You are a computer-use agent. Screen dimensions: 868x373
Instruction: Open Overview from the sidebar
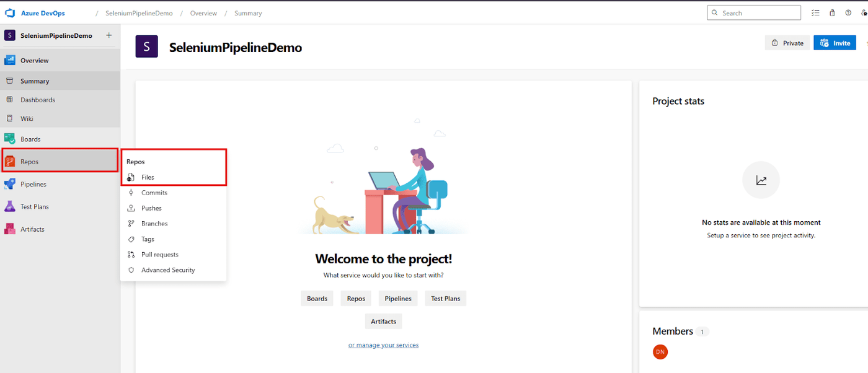tap(60, 61)
